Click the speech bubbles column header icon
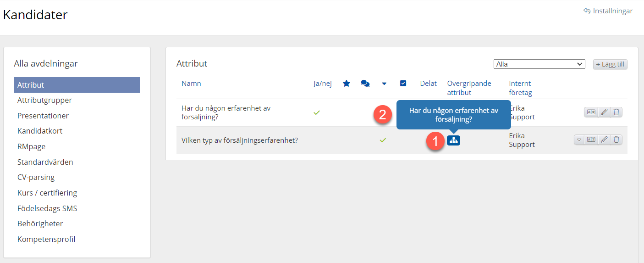 tap(365, 84)
